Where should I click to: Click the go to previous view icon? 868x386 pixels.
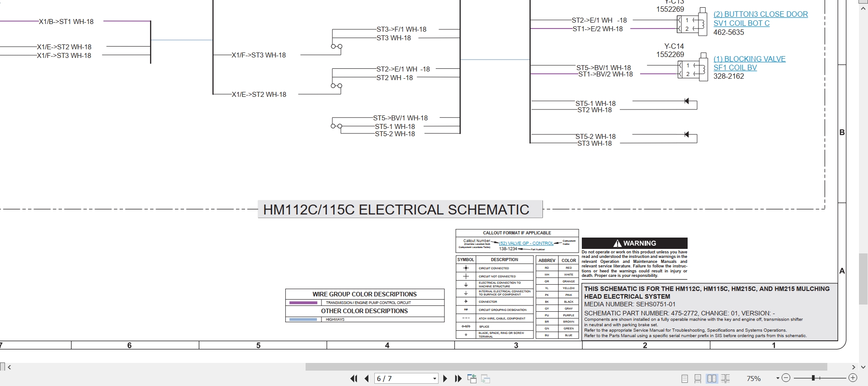(472, 379)
